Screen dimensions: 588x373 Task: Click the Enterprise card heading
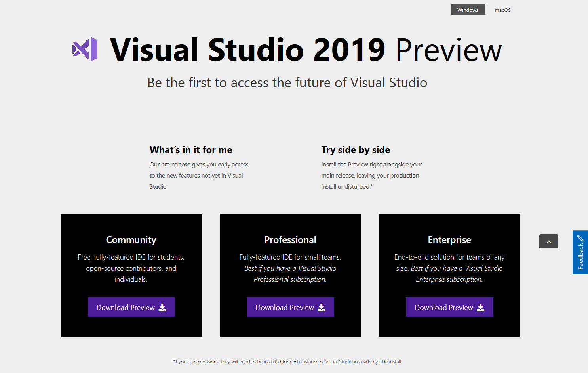pyautogui.click(x=449, y=240)
